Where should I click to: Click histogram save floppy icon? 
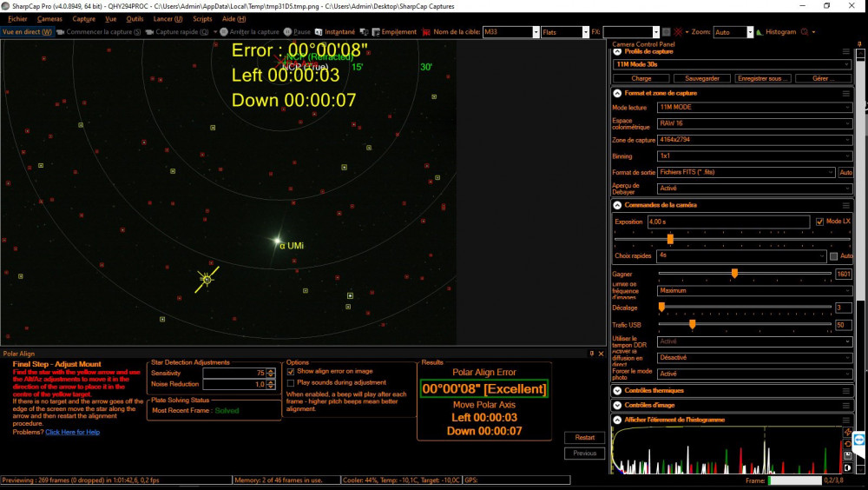tap(847, 455)
